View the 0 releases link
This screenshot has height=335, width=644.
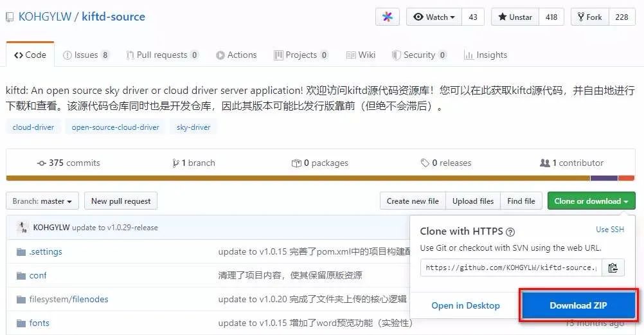click(x=446, y=163)
